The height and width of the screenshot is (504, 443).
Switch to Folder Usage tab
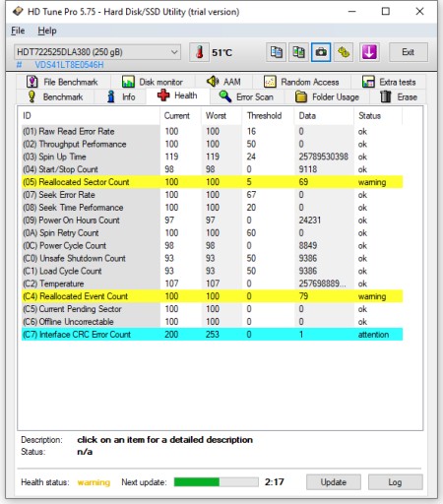click(x=327, y=96)
